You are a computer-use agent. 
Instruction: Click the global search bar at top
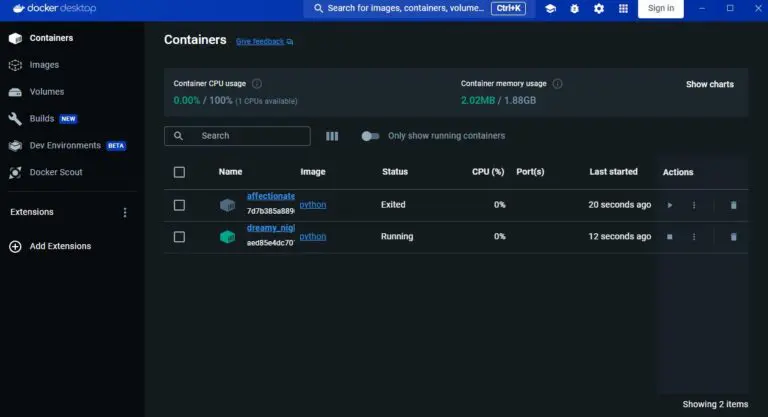[x=419, y=8]
